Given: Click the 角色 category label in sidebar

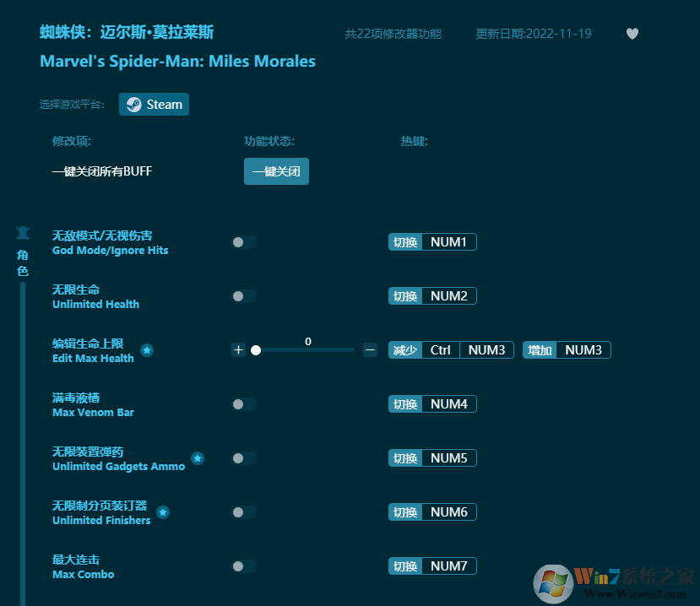Looking at the screenshot, I should coord(23,262).
